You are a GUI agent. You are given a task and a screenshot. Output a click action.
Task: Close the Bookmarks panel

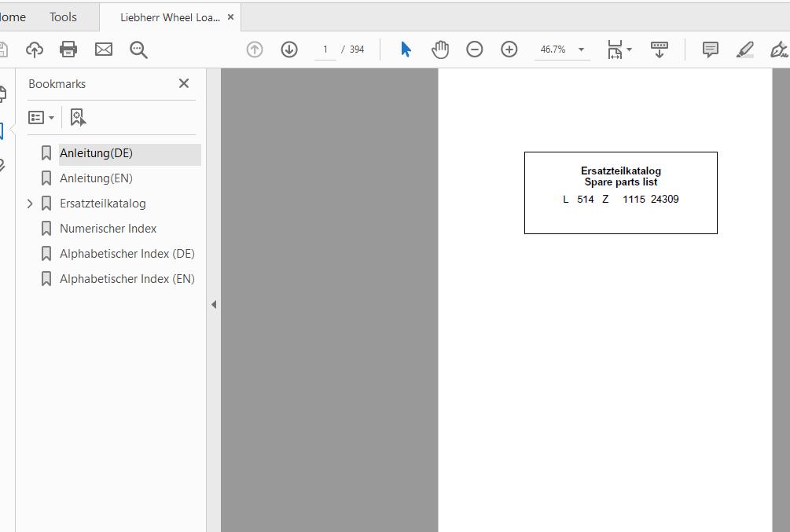(184, 83)
